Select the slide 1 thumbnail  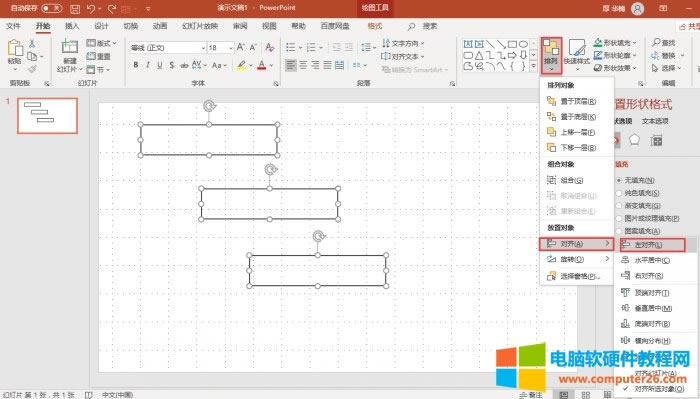pos(47,116)
